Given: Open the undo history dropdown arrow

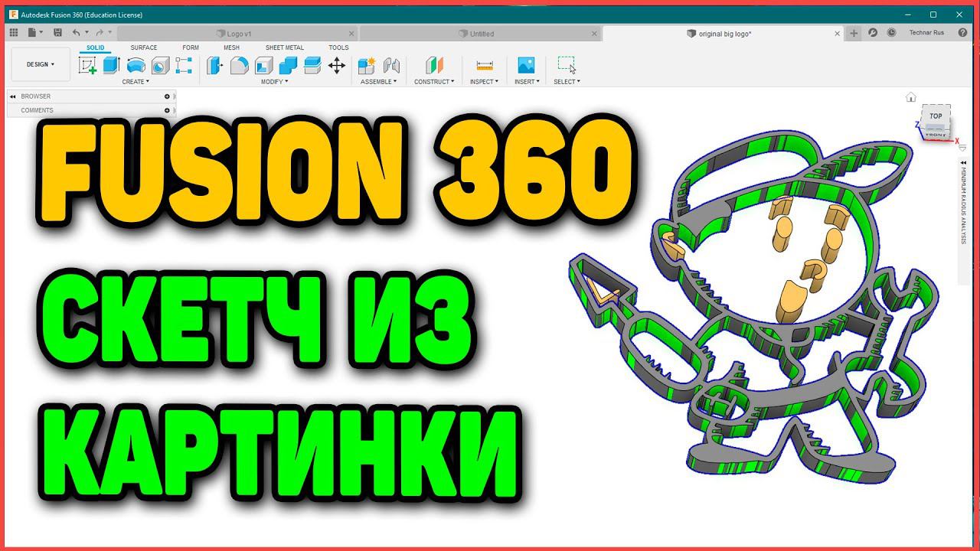Looking at the screenshot, I should (x=87, y=33).
